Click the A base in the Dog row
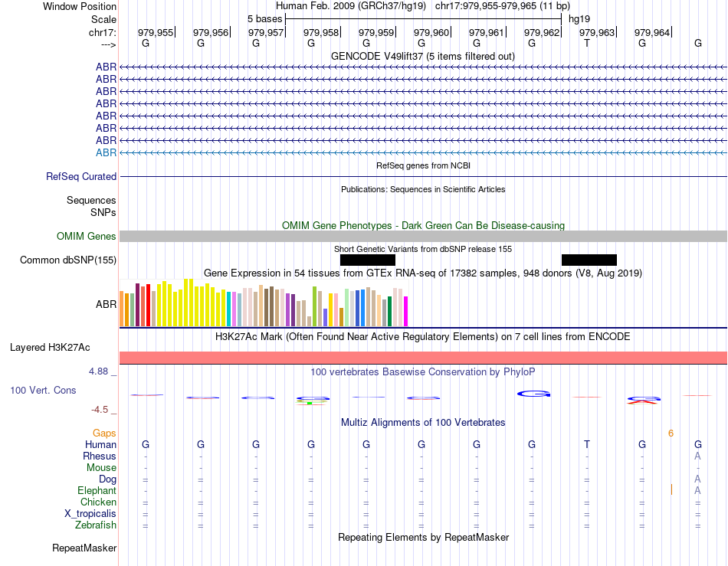Viewport: 728px width, 566px height. tap(697, 479)
